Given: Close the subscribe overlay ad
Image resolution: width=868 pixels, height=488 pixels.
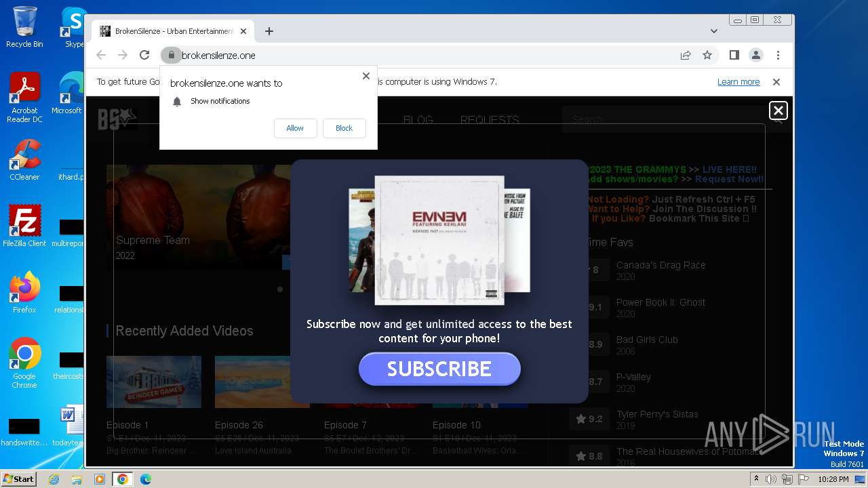Looking at the screenshot, I should pyautogui.click(x=778, y=110).
